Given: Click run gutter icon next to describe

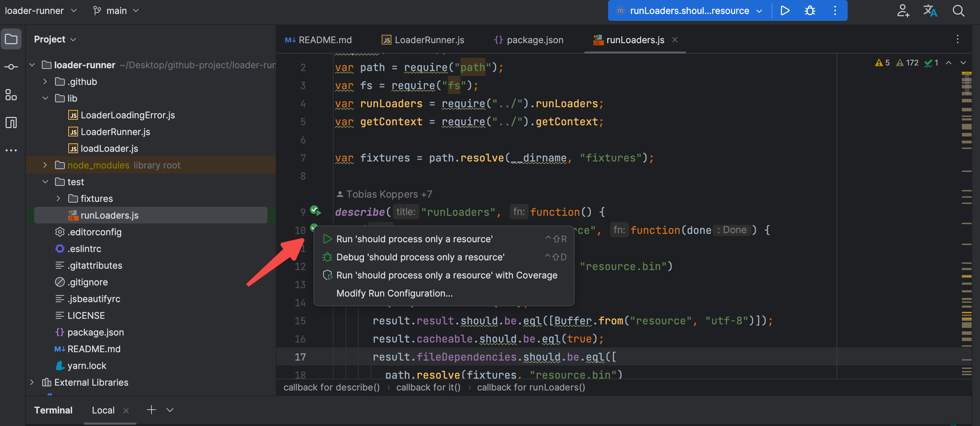Looking at the screenshot, I should [316, 210].
